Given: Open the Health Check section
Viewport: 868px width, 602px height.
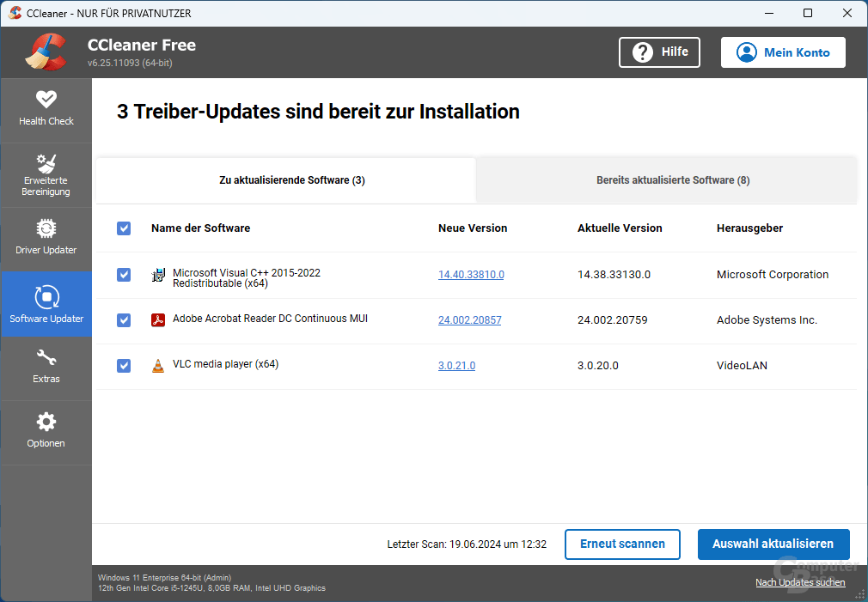Looking at the screenshot, I should pyautogui.click(x=46, y=111).
